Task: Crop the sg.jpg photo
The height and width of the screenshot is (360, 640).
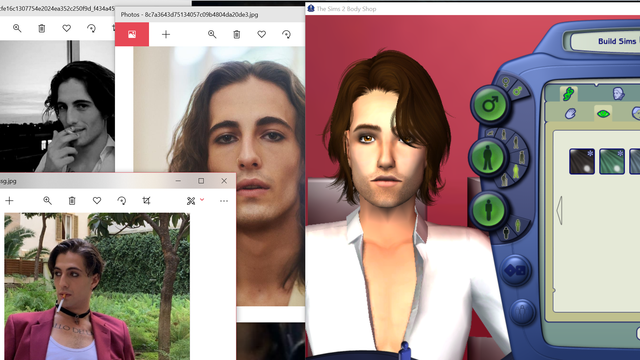Action: pyautogui.click(x=147, y=200)
